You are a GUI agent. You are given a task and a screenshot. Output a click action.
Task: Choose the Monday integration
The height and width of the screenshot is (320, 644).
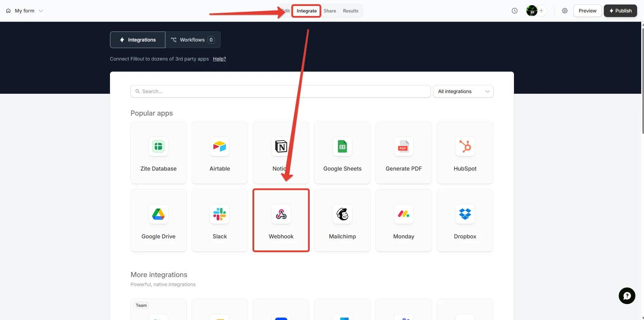tap(404, 220)
